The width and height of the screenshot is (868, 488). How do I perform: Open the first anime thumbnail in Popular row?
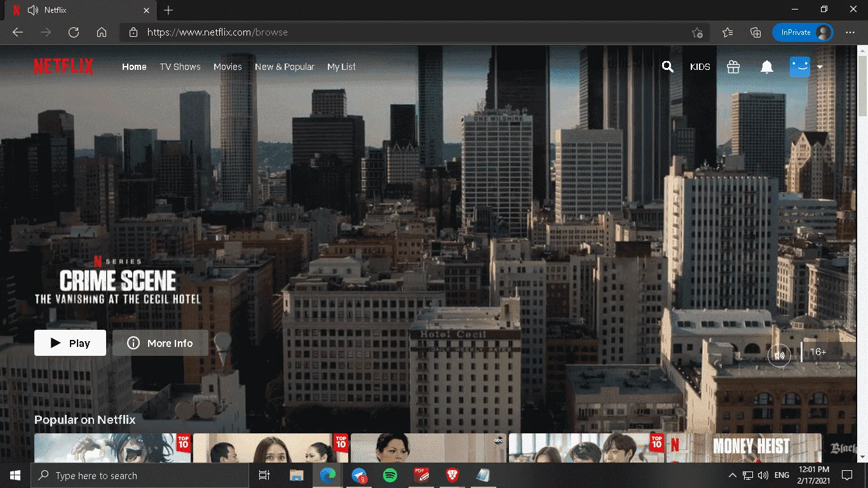point(112,448)
